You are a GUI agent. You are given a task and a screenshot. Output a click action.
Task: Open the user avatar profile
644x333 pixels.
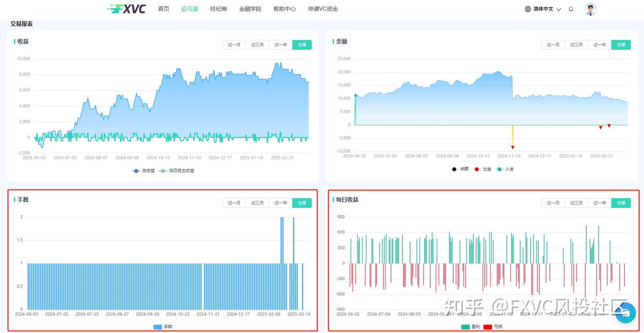[x=590, y=9]
